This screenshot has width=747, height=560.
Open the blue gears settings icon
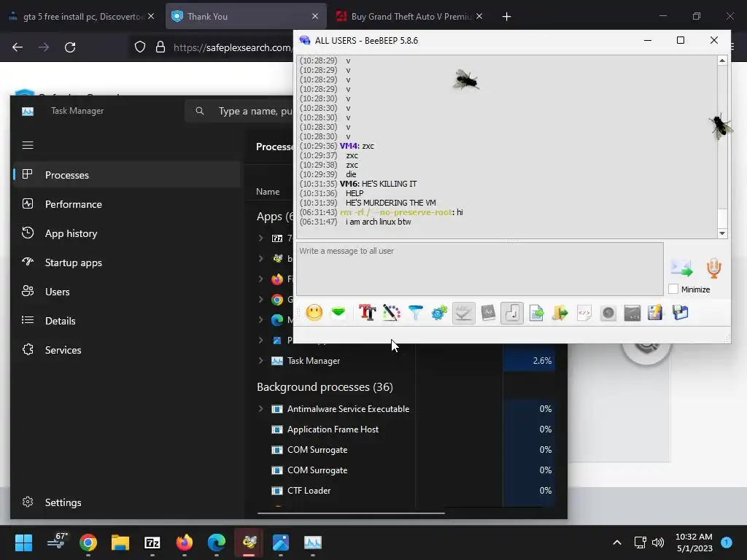[439, 313]
